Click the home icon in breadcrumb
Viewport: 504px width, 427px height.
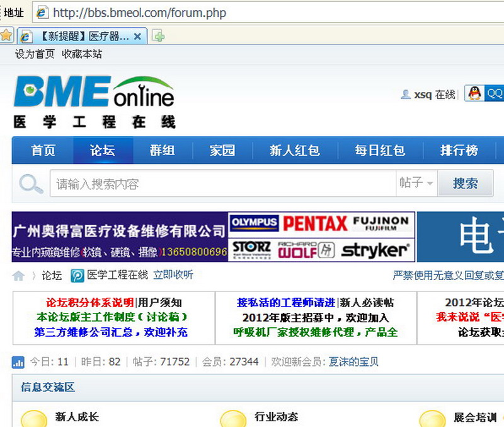(19, 276)
